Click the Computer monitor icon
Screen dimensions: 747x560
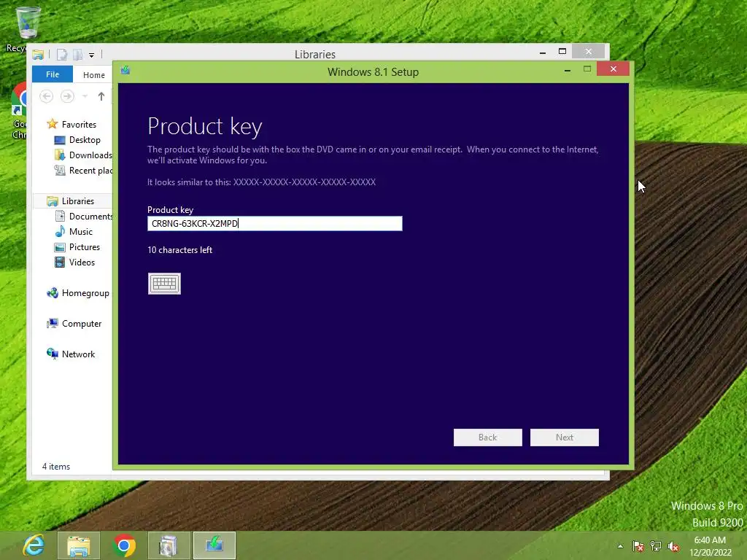53,323
